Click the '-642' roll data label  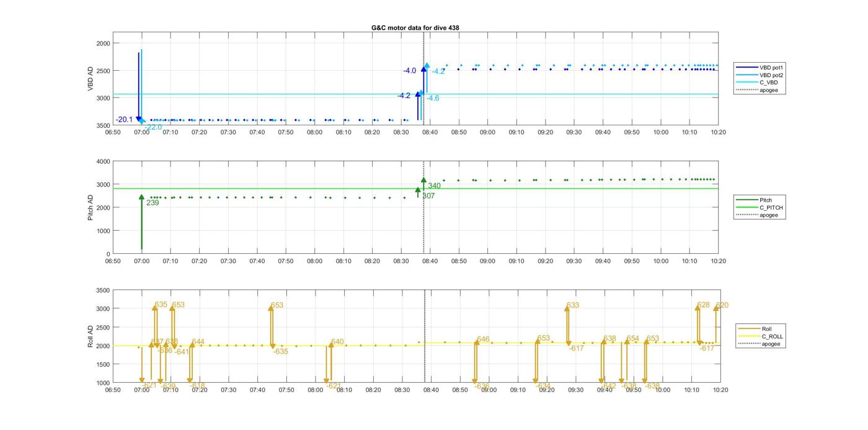[x=609, y=385]
